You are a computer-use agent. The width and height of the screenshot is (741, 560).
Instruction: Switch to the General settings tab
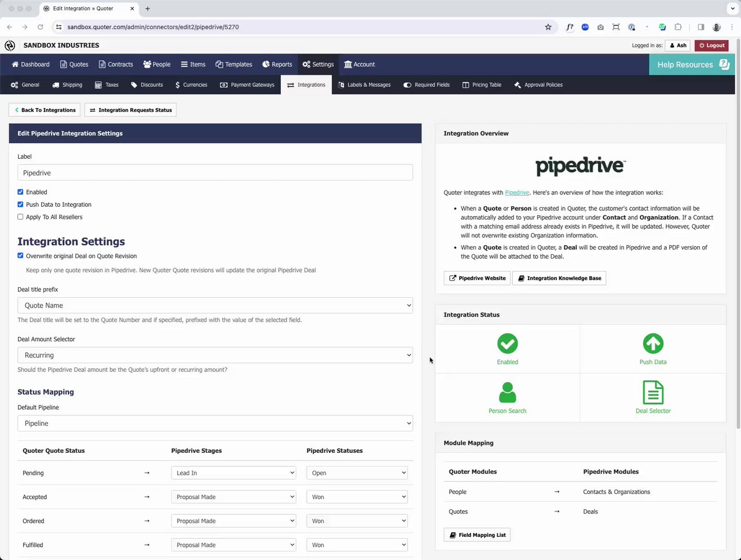click(x=25, y=85)
